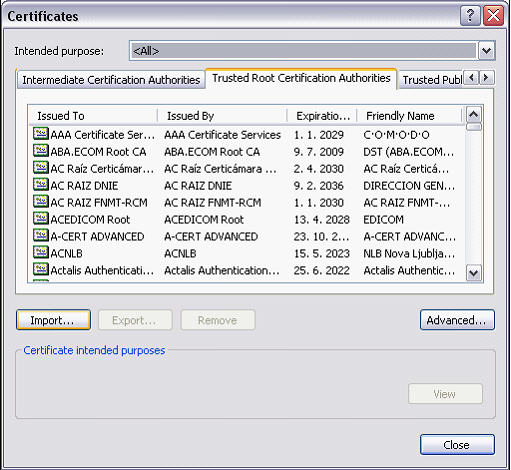The height and width of the screenshot is (470, 511).
Task: Click expiration date 9. 7. 2009
Action: (319, 152)
